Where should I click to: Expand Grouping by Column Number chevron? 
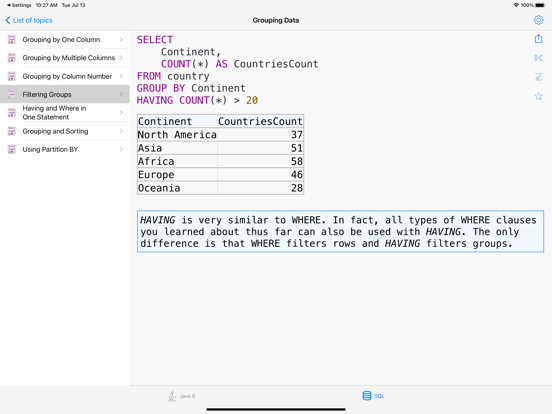pos(121,76)
